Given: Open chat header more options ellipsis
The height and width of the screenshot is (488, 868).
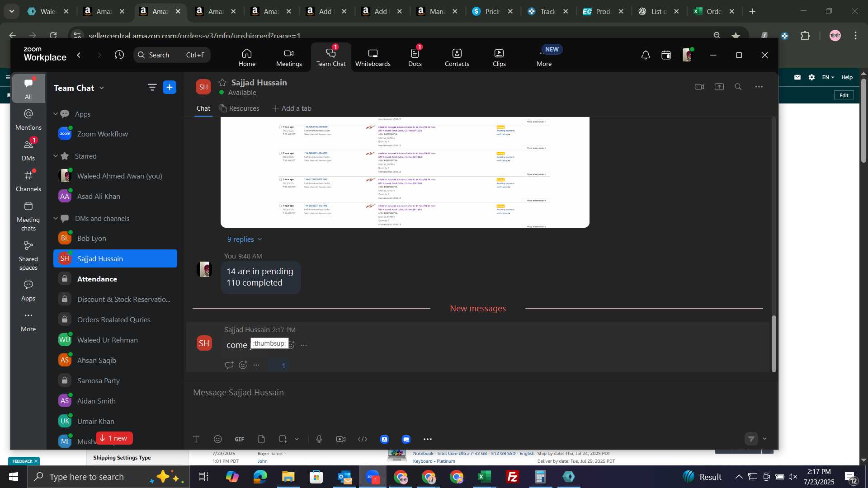Looking at the screenshot, I should (x=759, y=87).
